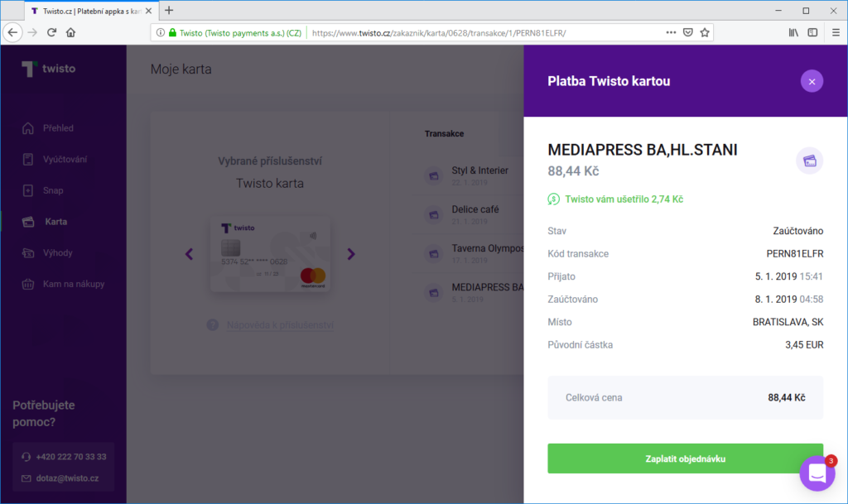Viewport: 848px width, 504px height.
Task: Click the green Zaplatit objednávku button
Action: click(685, 458)
